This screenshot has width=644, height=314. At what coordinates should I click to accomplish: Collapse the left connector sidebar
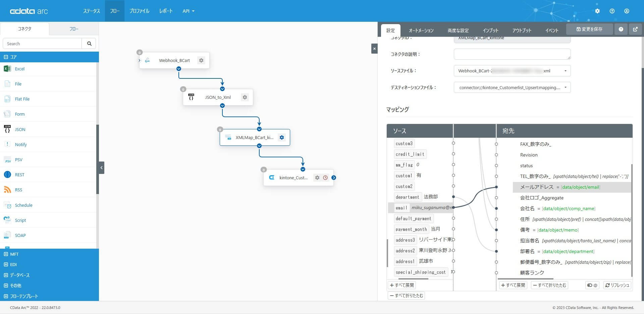point(101,168)
